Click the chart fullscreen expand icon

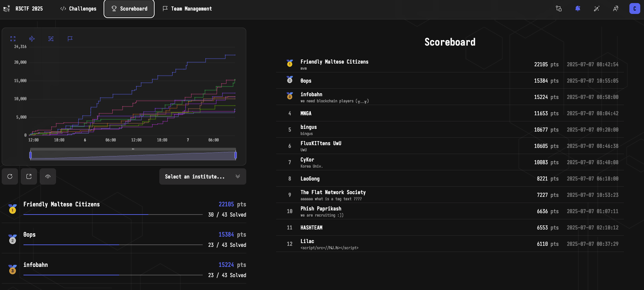(13, 39)
